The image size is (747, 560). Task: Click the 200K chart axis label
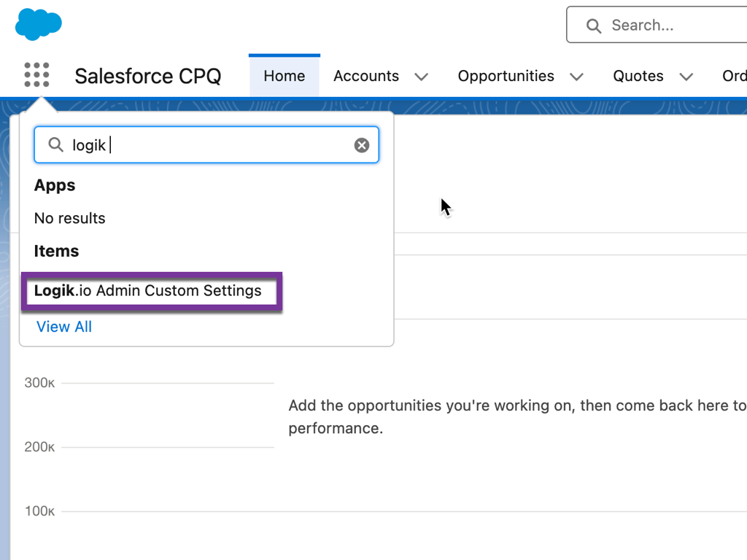click(39, 447)
